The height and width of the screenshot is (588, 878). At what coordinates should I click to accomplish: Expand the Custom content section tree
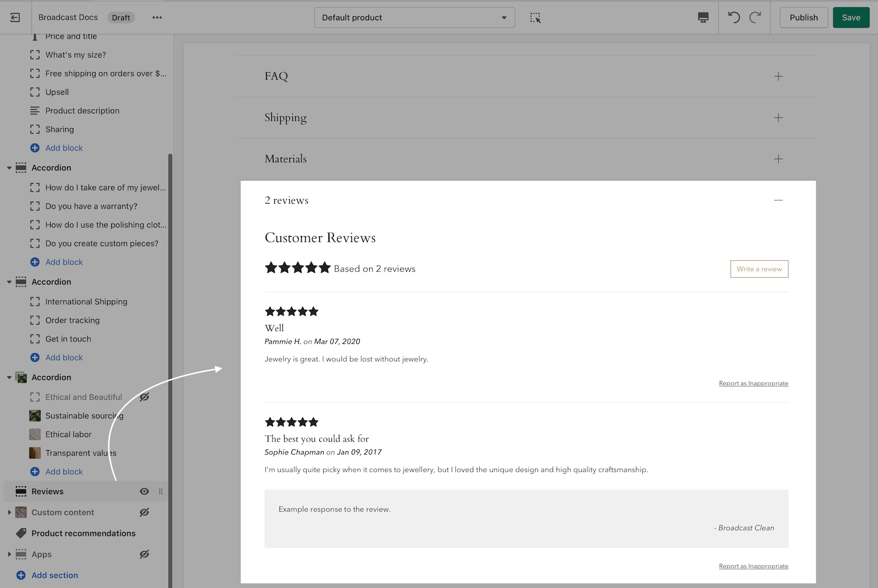pos(9,512)
